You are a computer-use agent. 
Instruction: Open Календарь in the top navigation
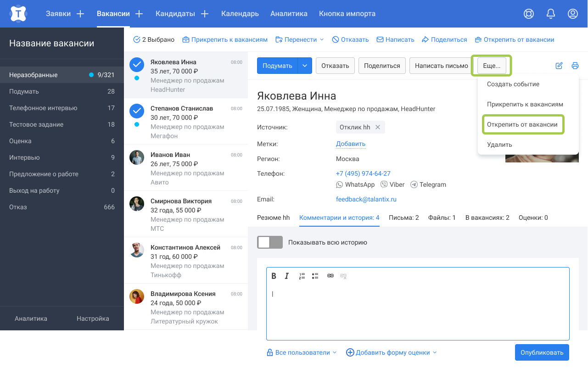tap(240, 14)
